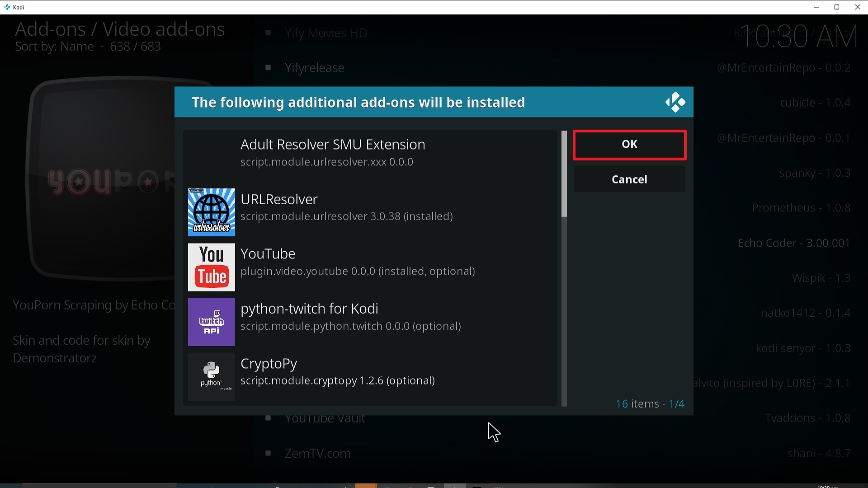868x488 pixels.
Task: Click natko1412 - 0.1.4 author text
Action: click(806, 313)
